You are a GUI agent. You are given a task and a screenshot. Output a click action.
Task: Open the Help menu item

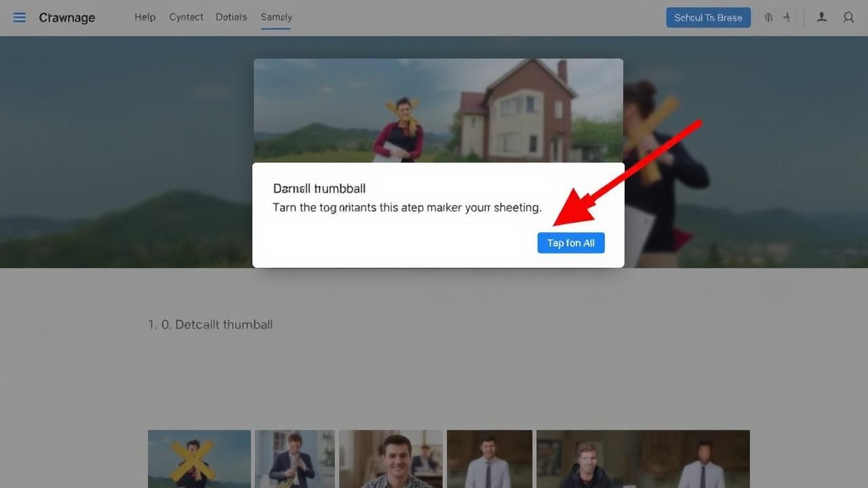[144, 17]
